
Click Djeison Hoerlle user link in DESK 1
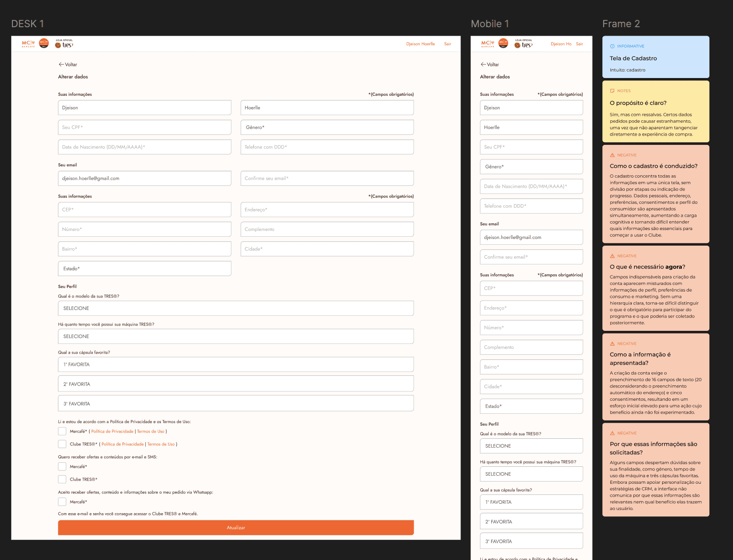pos(420,44)
